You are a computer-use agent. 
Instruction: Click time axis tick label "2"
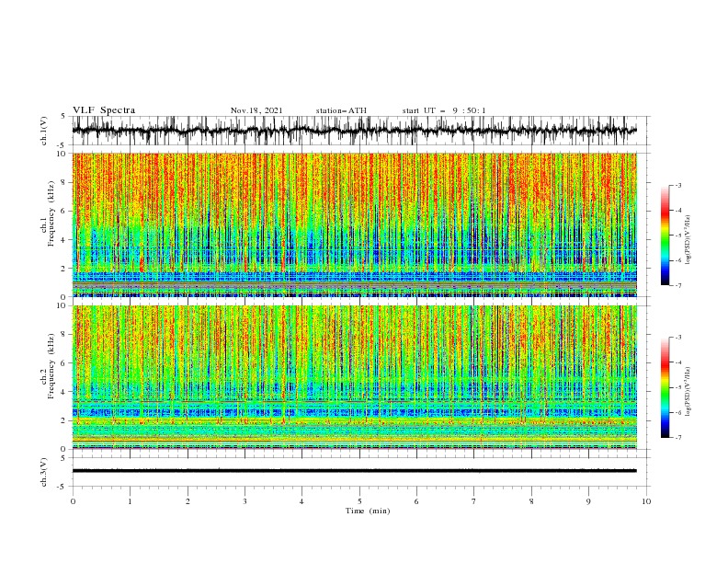(x=188, y=501)
